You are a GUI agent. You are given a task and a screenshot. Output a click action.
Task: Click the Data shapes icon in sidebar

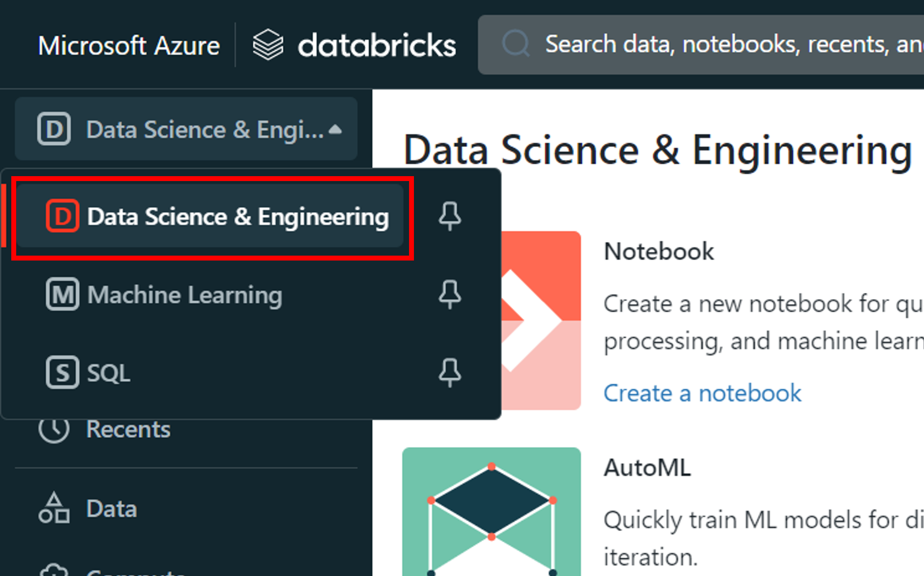[53, 508]
